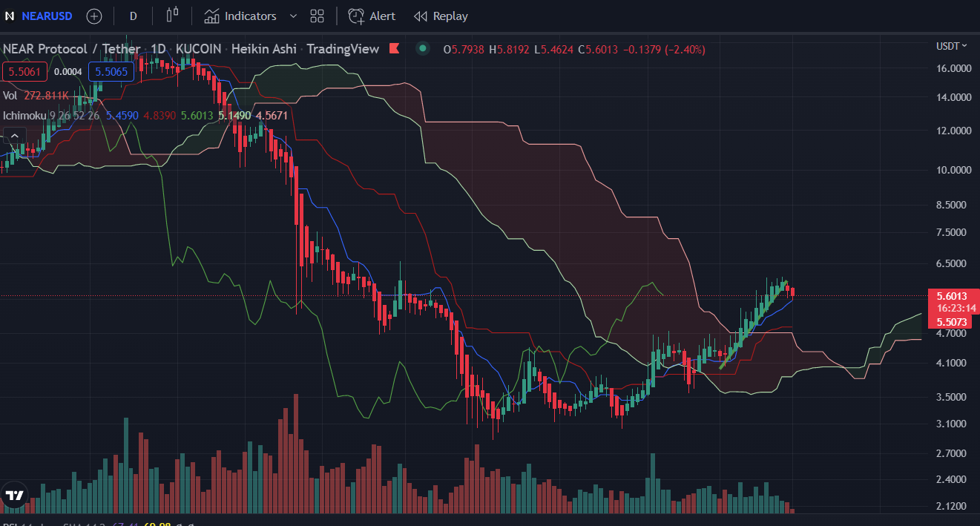Click the 5.5065 buy price button
The image size is (980, 526).
(x=111, y=72)
